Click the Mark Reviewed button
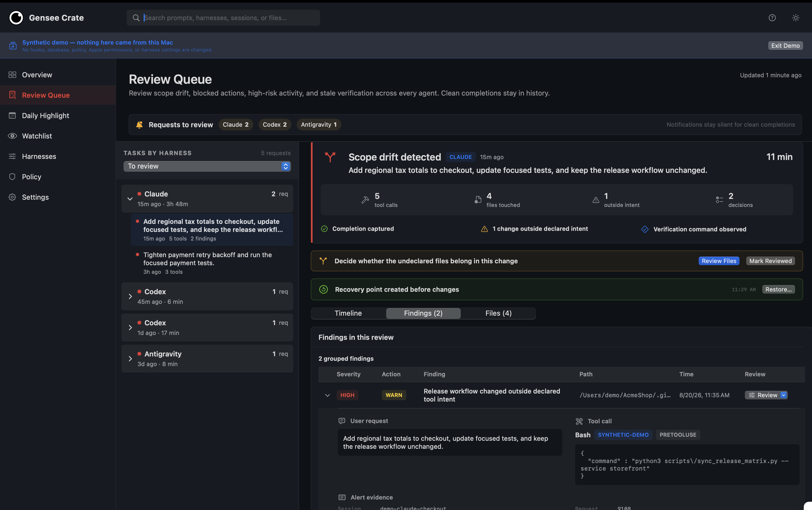The image size is (812, 510). pos(771,261)
